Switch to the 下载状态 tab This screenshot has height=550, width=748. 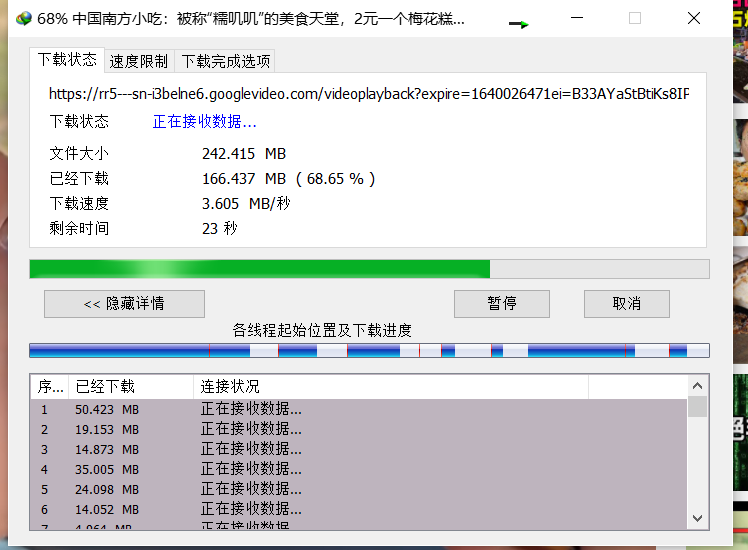67,60
